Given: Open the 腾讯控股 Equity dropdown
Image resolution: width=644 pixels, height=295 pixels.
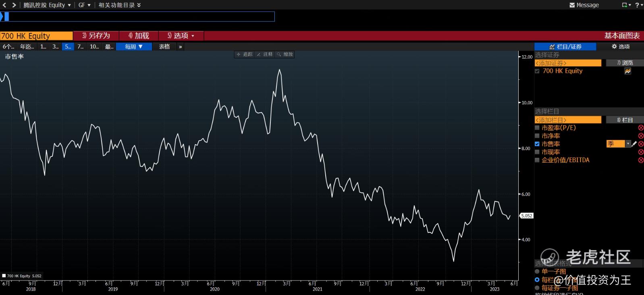Looking at the screenshot, I should tap(47, 5).
